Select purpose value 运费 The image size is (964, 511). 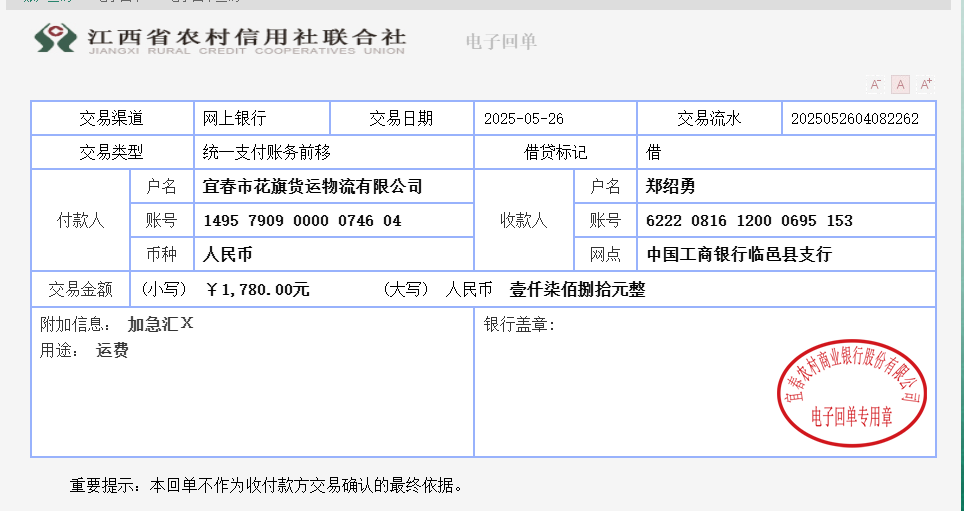click(113, 351)
